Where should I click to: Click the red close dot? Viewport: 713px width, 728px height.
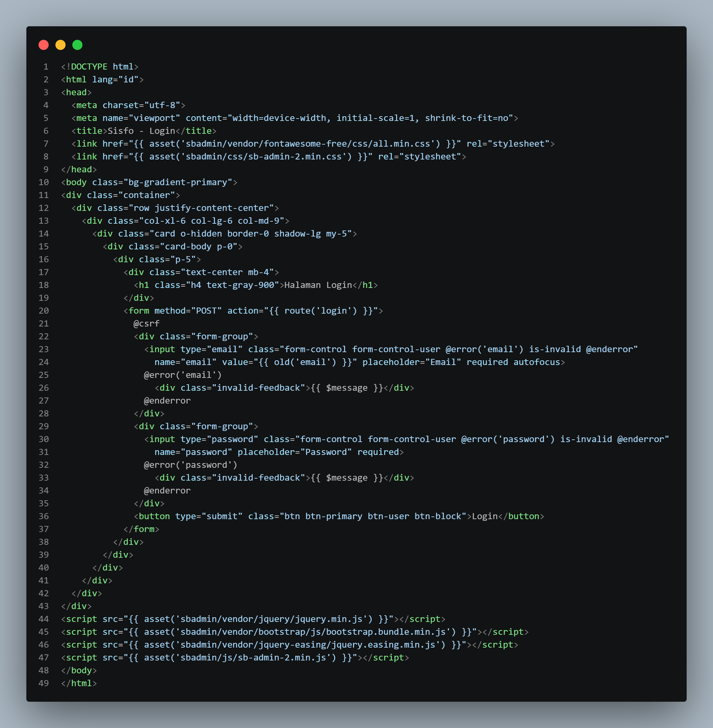[44, 45]
